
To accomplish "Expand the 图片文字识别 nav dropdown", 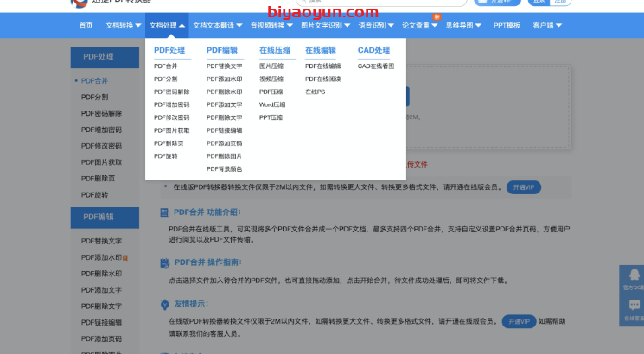I will [325, 25].
